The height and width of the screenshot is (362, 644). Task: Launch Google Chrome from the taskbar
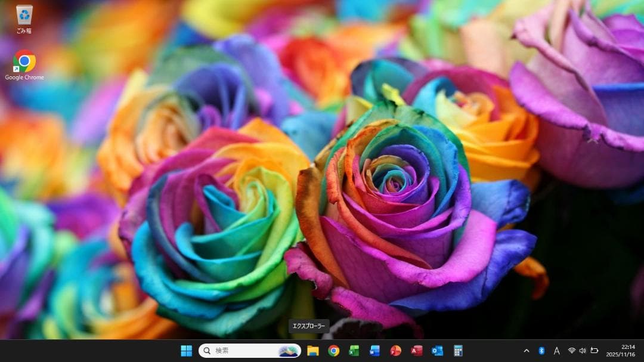(335, 352)
